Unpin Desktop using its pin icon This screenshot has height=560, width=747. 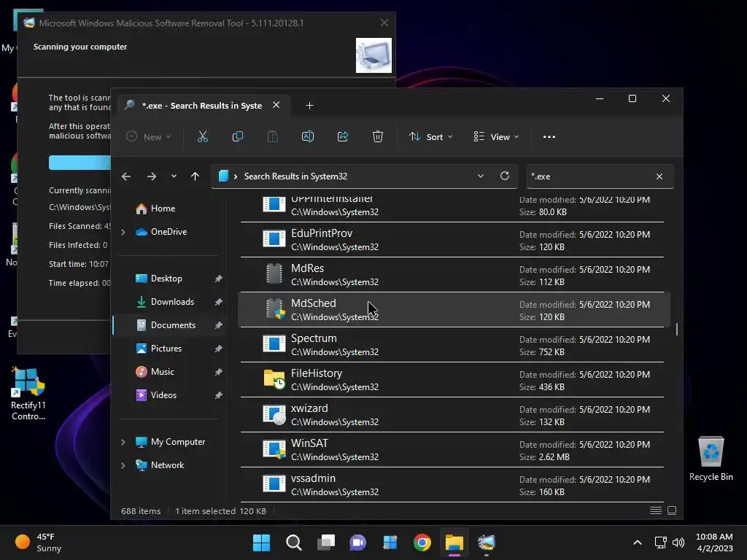coord(218,279)
